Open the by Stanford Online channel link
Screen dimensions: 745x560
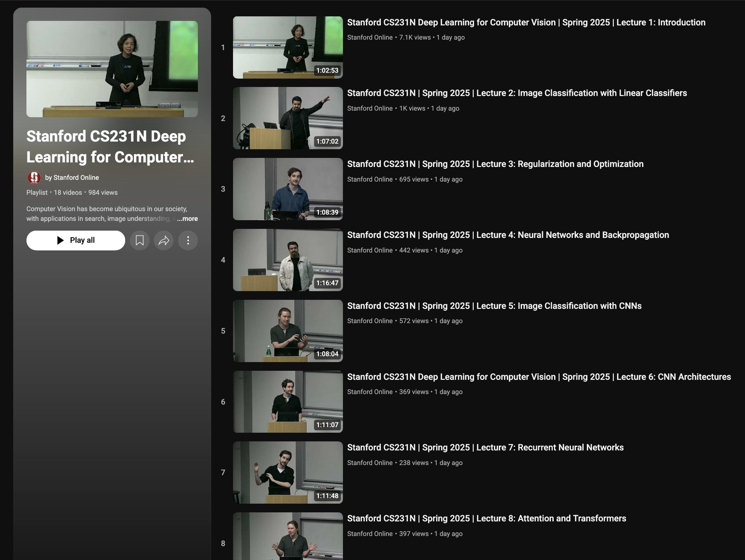tap(72, 178)
